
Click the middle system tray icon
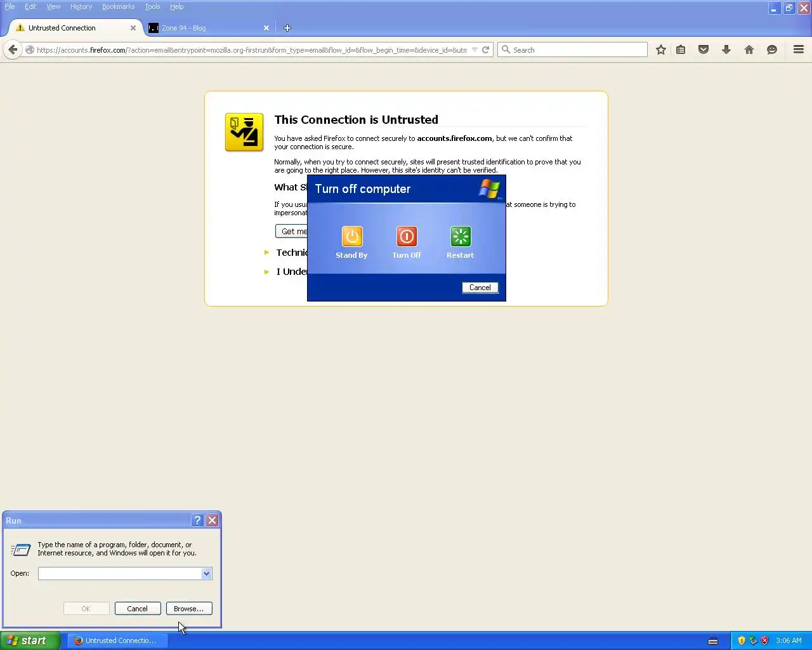(x=753, y=640)
